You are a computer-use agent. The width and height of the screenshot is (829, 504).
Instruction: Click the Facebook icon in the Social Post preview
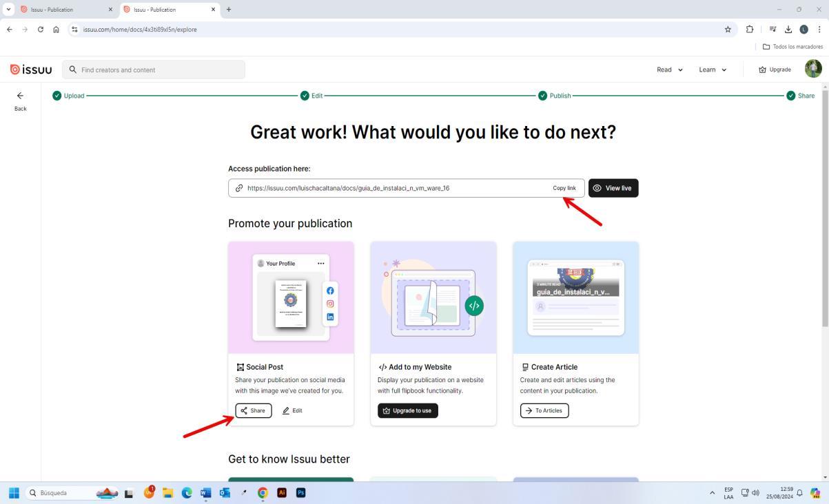pyautogui.click(x=330, y=291)
